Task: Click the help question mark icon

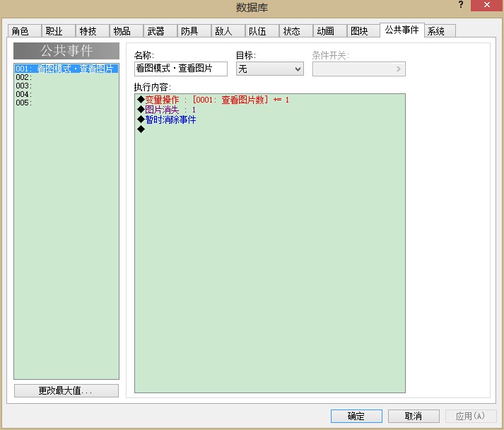Action: pos(461,4)
